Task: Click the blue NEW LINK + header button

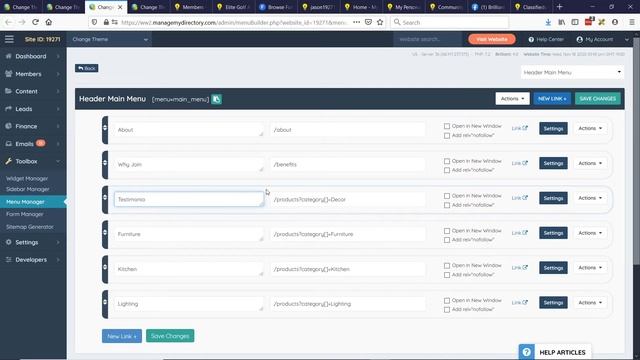Action: point(552,98)
